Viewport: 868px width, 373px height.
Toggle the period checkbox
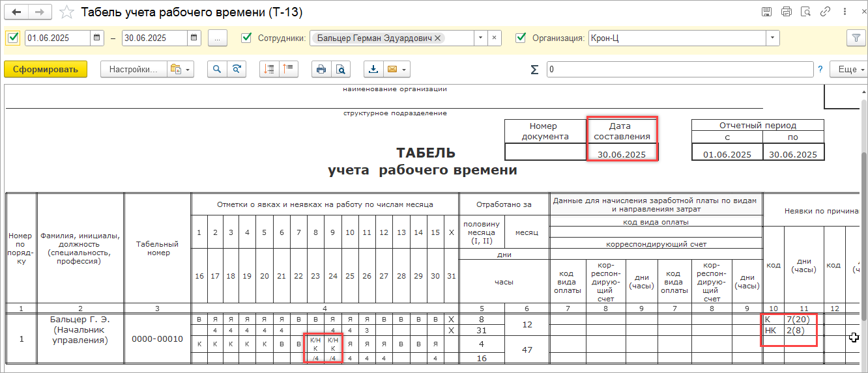12,38
